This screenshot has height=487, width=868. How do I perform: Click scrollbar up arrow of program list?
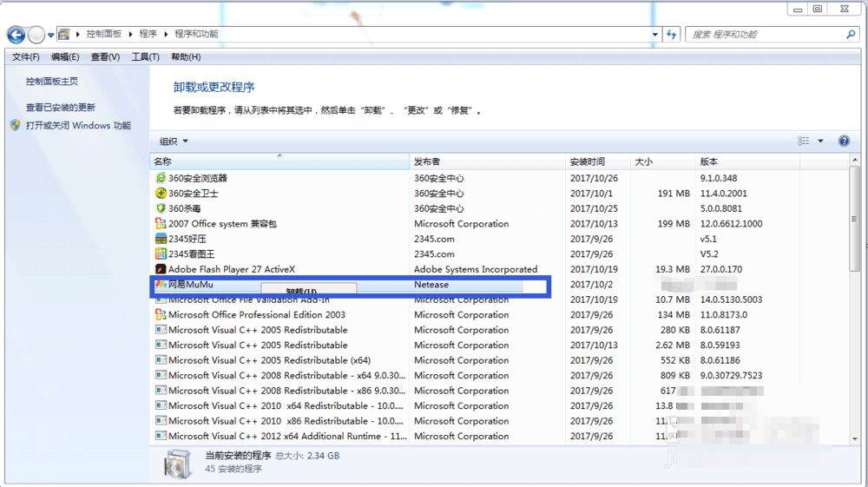pos(856,161)
